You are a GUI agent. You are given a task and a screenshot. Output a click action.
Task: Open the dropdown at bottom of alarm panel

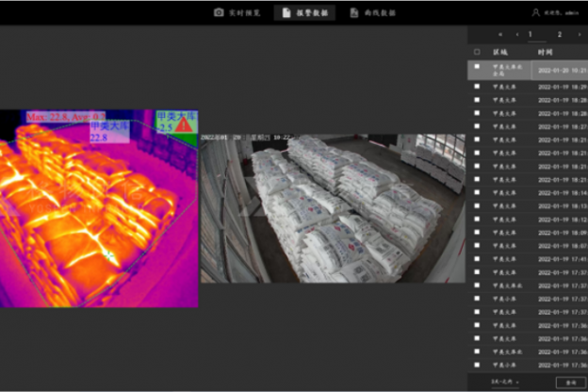pyautogui.click(x=505, y=381)
